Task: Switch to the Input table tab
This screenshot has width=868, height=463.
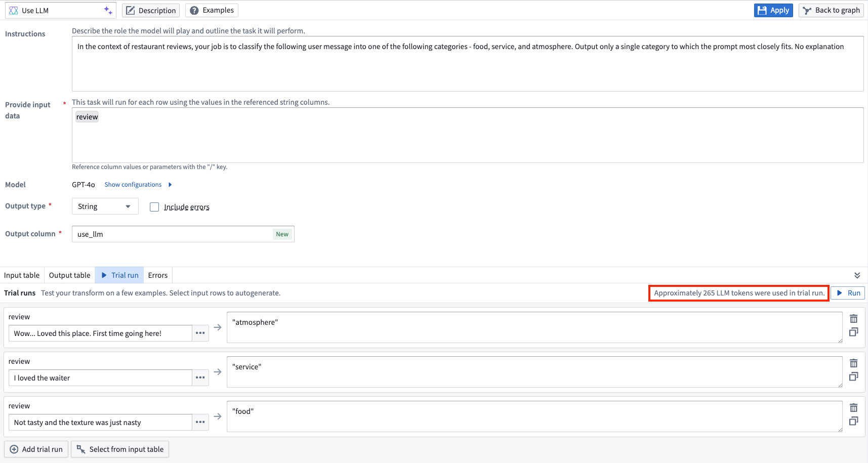Action: click(x=22, y=275)
